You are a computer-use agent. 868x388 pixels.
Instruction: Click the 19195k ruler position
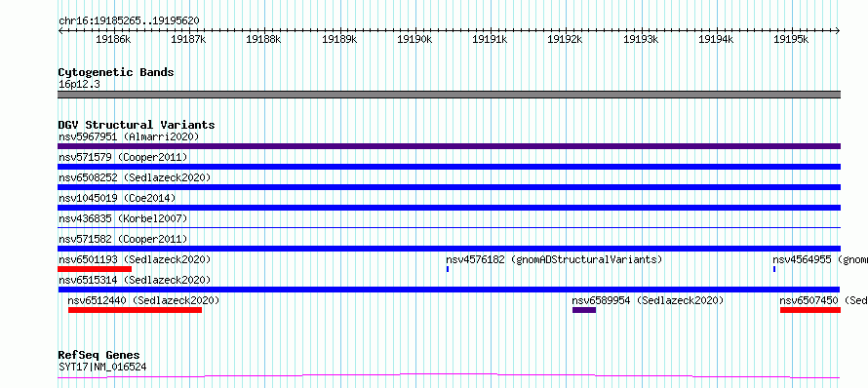pyautogui.click(x=792, y=39)
